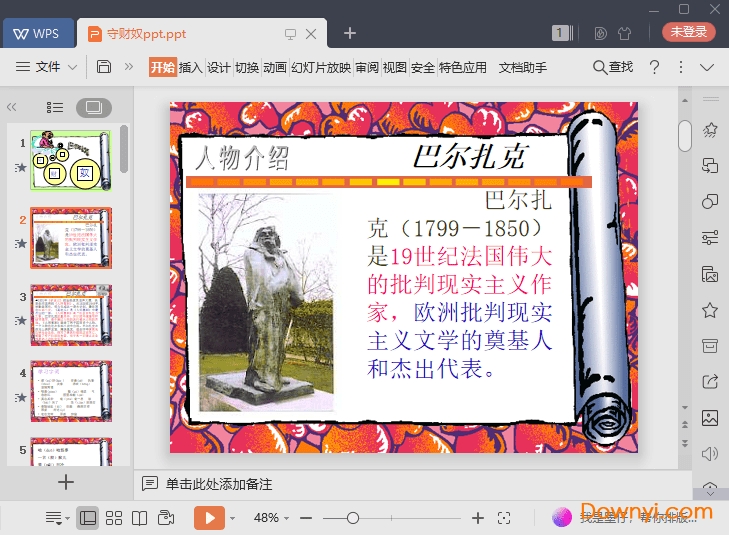Open the 审阅 ribbon tab

point(367,68)
